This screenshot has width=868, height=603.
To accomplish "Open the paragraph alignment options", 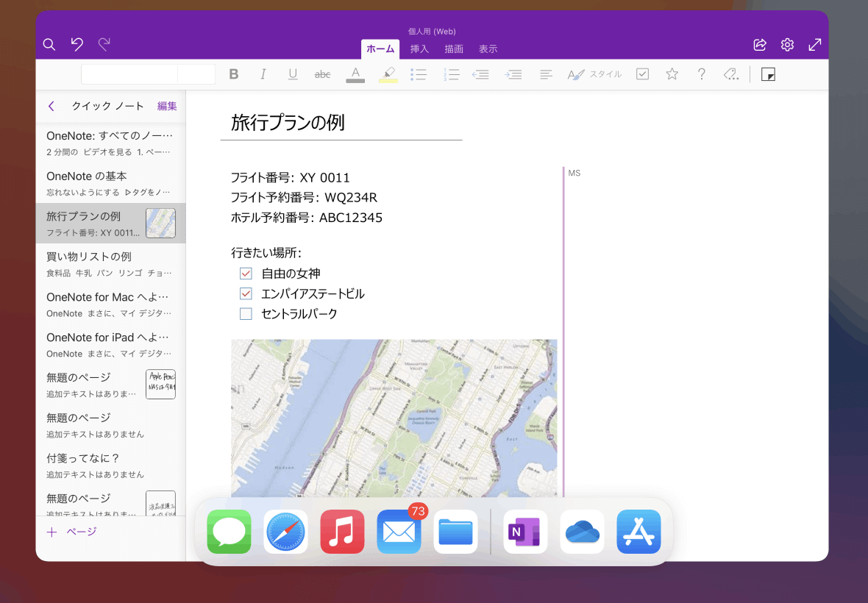I will pos(546,74).
